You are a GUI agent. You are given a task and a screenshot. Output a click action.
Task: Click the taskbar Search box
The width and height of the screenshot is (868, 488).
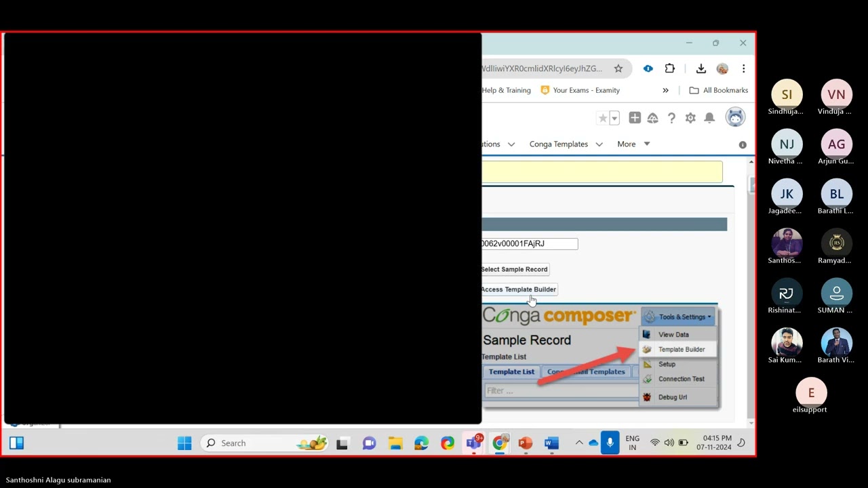click(x=264, y=443)
